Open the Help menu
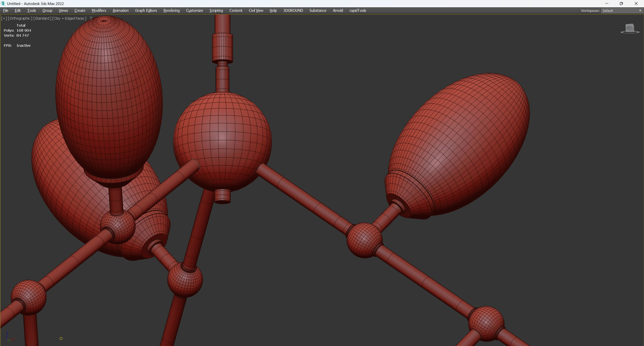644x346 pixels. pos(273,11)
